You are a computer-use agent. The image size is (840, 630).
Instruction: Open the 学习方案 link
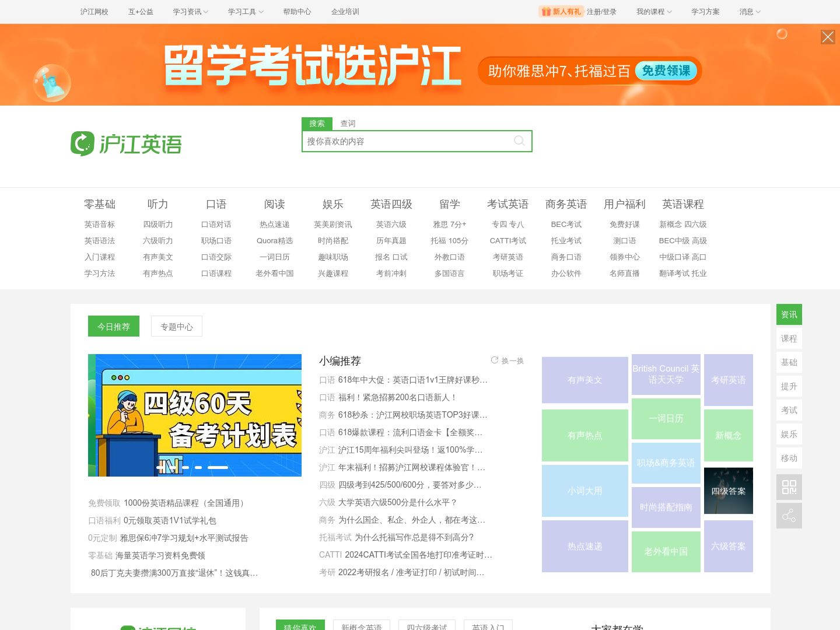coord(705,12)
